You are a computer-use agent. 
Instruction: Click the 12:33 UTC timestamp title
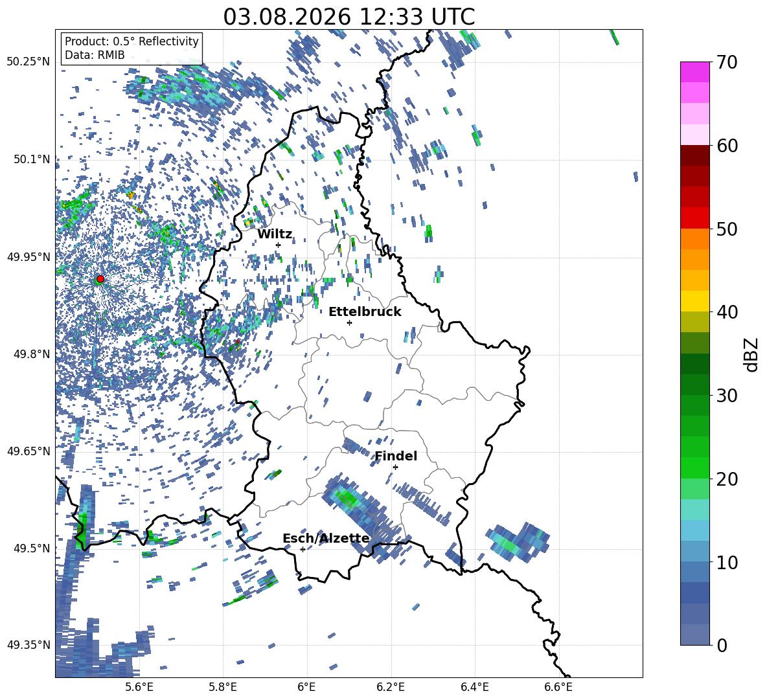[x=349, y=17]
